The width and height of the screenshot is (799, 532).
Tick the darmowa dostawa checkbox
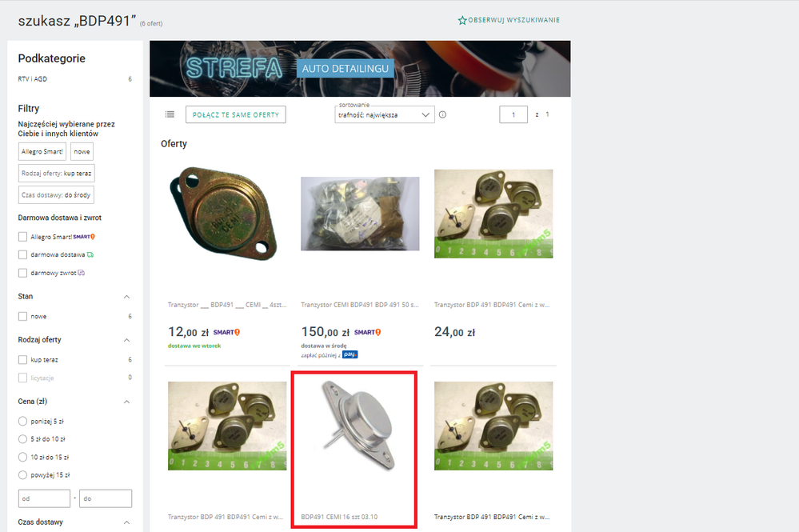point(22,254)
